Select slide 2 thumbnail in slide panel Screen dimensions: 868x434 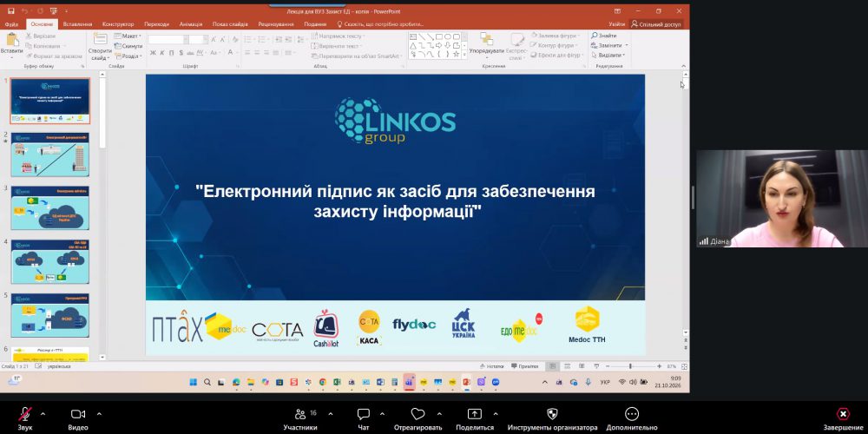pos(49,155)
